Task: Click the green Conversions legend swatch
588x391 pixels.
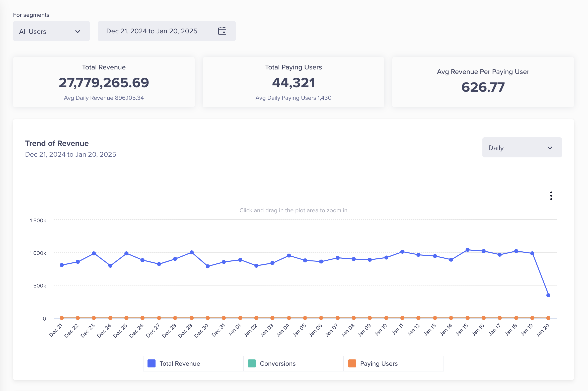Action: click(x=252, y=363)
